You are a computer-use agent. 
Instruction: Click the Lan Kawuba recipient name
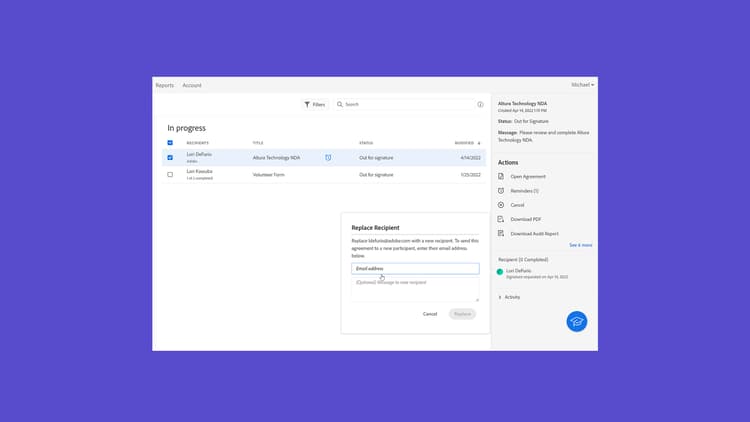pyautogui.click(x=199, y=171)
